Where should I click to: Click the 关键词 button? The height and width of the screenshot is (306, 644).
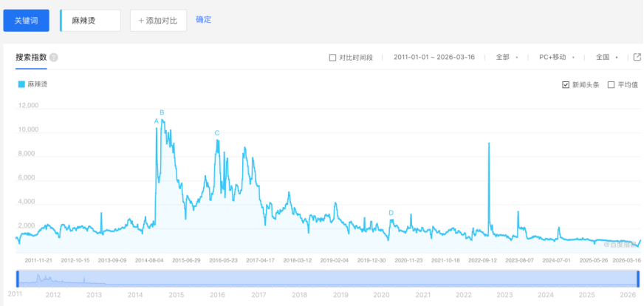tap(27, 21)
